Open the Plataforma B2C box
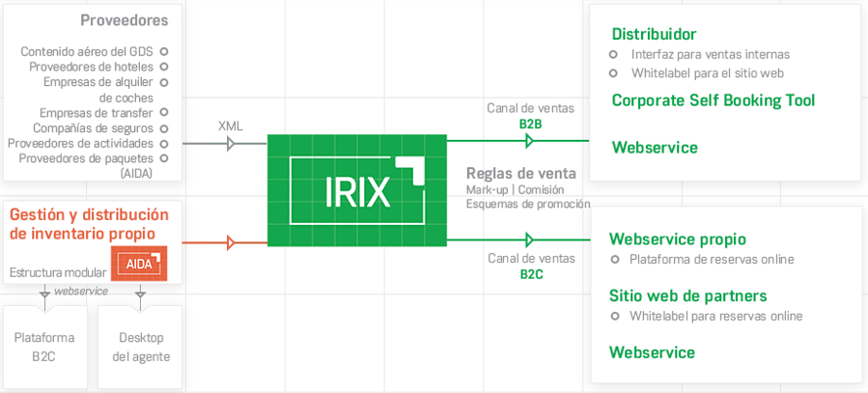Screen dimensions: 868x393 point(44,347)
